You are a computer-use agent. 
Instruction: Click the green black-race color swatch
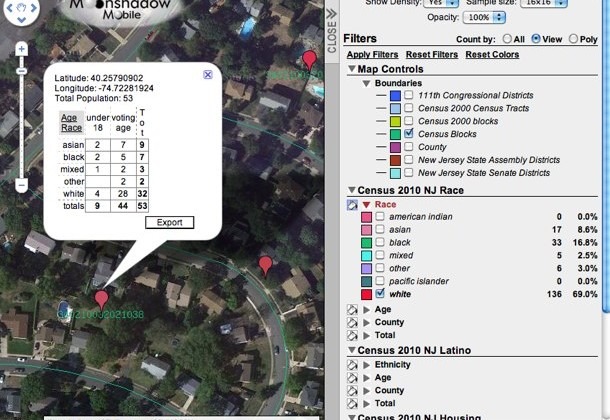[366, 243]
